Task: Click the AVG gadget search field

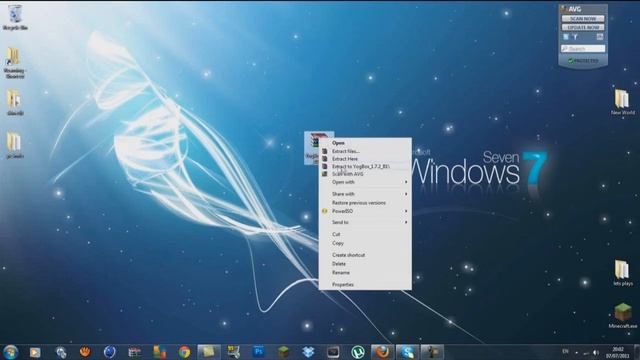Action: (x=583, y=49)
